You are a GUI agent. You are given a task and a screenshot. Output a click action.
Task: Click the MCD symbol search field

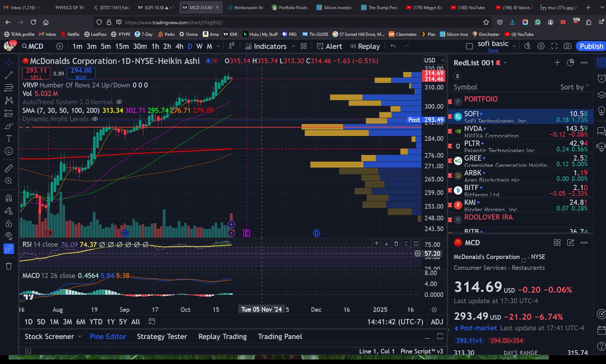click(33, 46)
